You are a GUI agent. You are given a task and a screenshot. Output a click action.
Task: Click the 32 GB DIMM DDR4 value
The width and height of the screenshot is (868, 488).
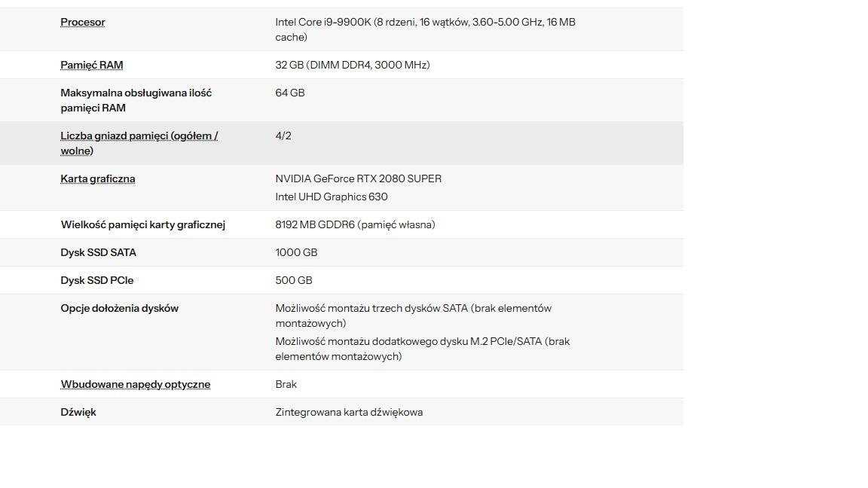[x=353, y=65]
